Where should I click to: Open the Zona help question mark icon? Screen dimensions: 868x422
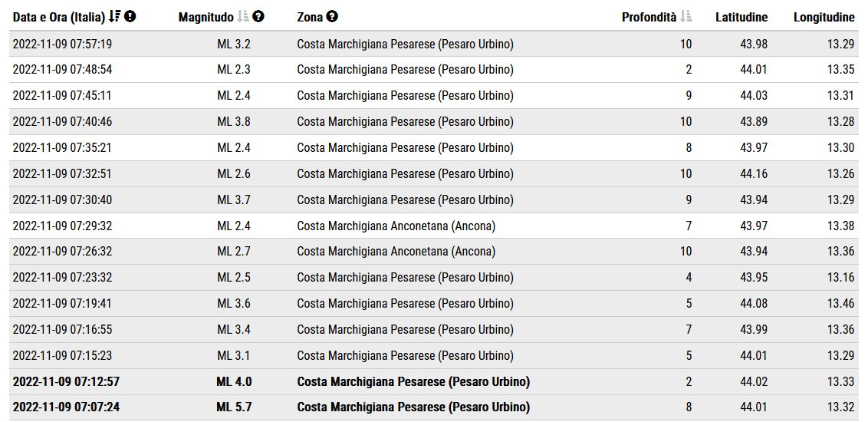coord(331,17)
